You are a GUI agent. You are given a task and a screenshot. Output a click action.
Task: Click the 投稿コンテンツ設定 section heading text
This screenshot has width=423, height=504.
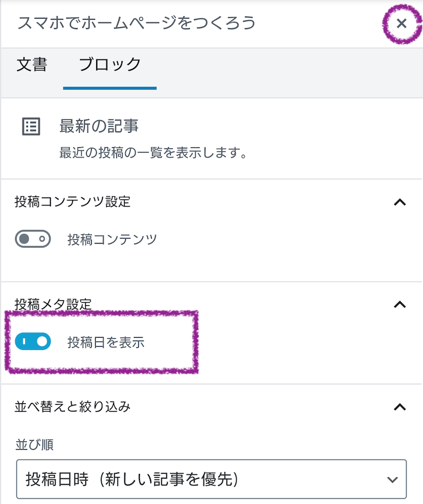point(72,202)
